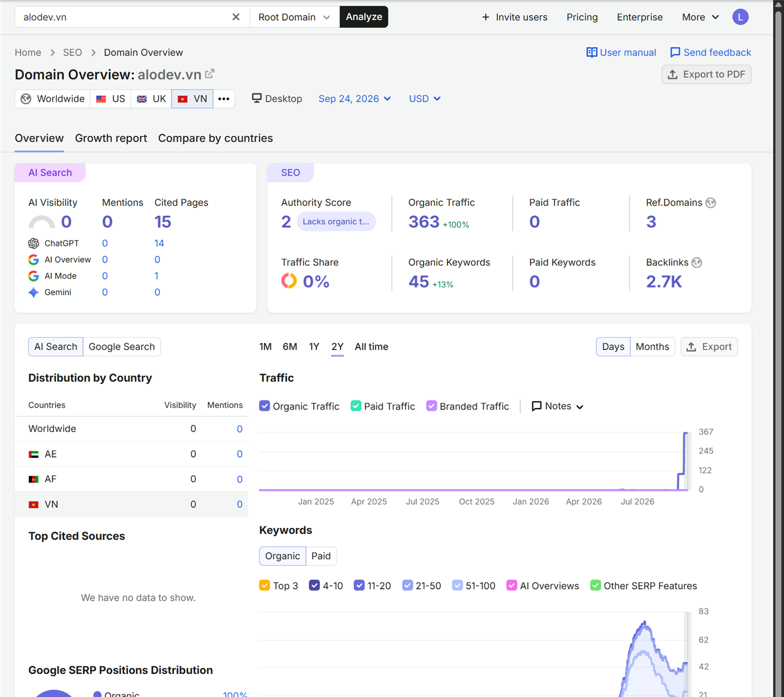This screenshot has height=697, width=784.
Task: Click the Analyze button
Action: point(364,17)
